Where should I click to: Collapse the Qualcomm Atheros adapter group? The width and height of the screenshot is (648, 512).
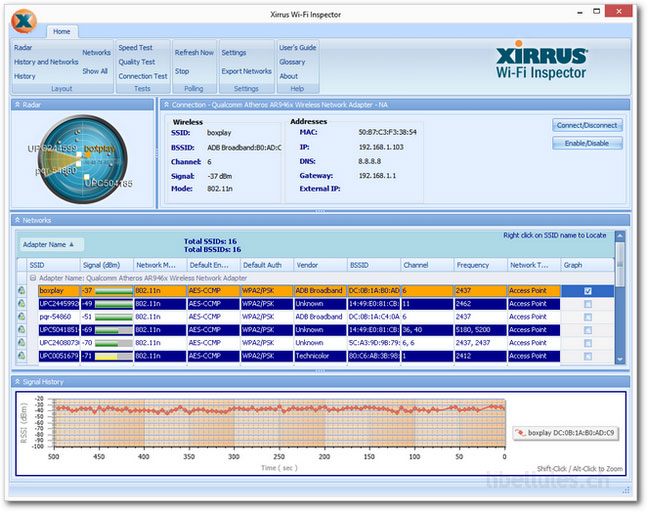[x=33, y=278]
